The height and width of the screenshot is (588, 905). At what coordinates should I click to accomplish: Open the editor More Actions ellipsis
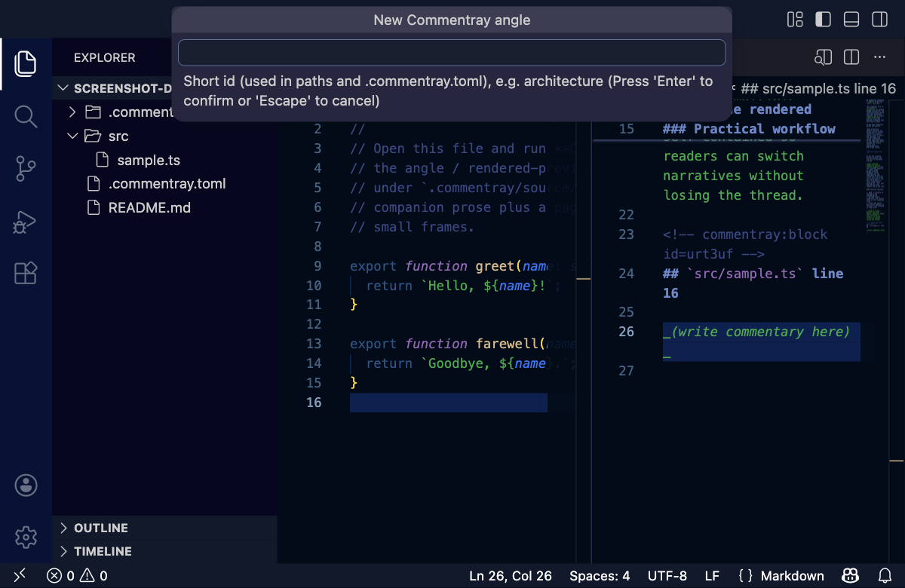[879, 57]
